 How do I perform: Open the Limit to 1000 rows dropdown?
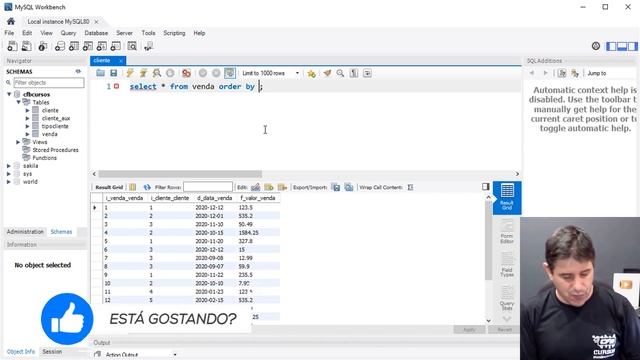tap(270, 73)
